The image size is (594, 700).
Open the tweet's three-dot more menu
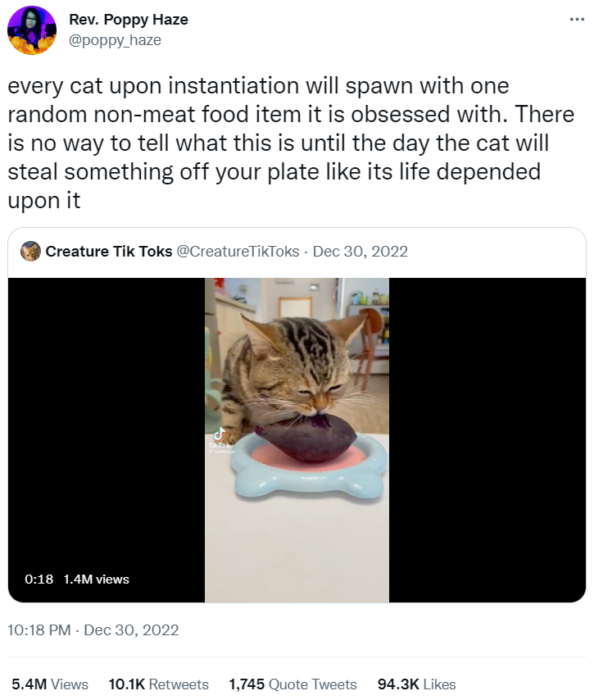point(576,20)
